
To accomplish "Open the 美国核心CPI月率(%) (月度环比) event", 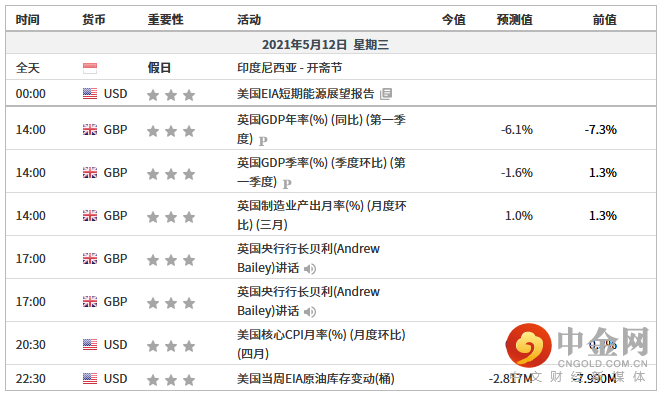I will pyautogui.click(x=321, y=344).
